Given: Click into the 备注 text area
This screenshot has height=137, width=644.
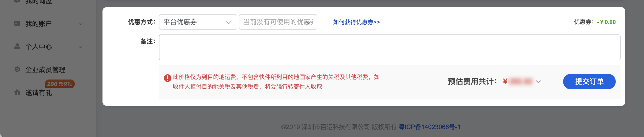Looking at the screenshot, I should [x=390, y=47].
